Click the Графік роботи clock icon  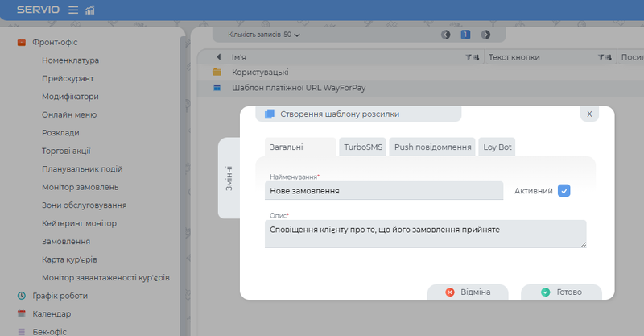coord(22,296)
